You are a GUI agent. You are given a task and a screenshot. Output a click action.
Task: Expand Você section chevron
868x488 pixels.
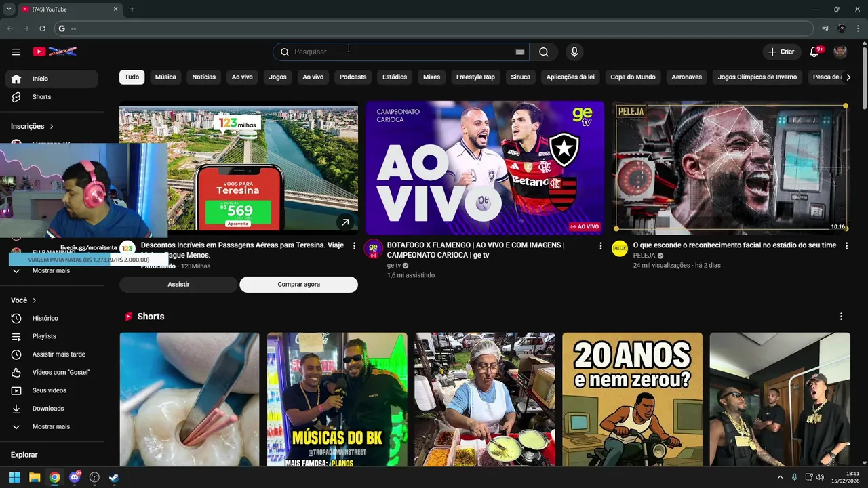[35, 300]
